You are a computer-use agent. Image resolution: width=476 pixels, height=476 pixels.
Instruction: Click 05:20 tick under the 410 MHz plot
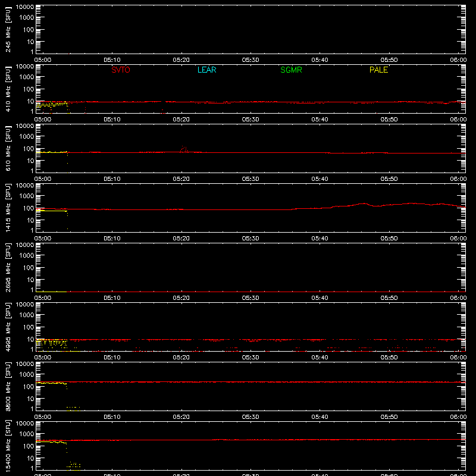[181, 120]
